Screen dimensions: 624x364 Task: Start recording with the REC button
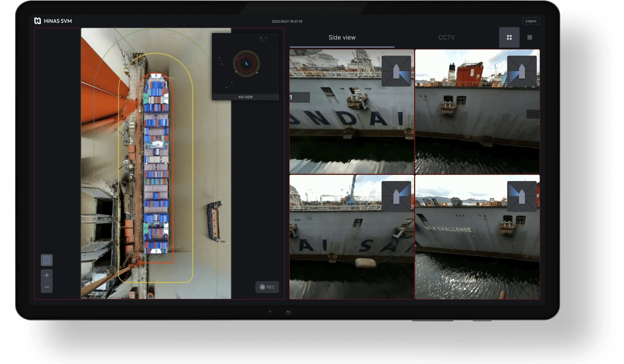pyautogui.click(x=267, y=287)
